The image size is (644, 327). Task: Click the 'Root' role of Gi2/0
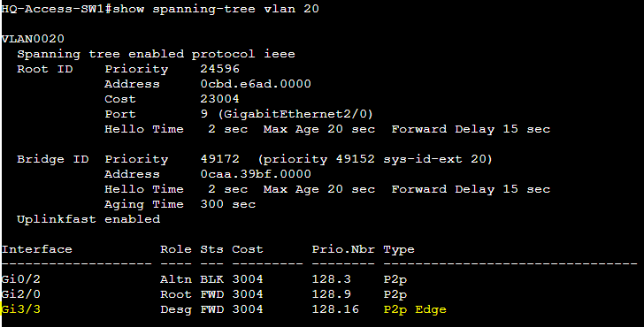tap(176, 294)
